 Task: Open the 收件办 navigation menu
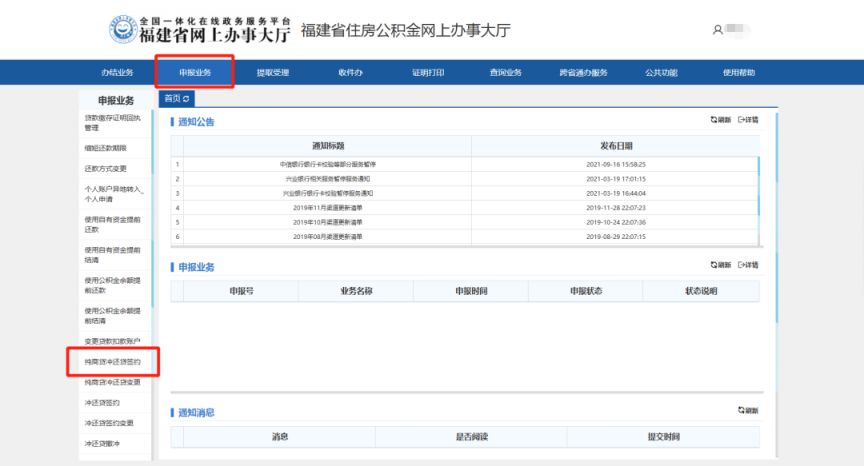[350, 72]
